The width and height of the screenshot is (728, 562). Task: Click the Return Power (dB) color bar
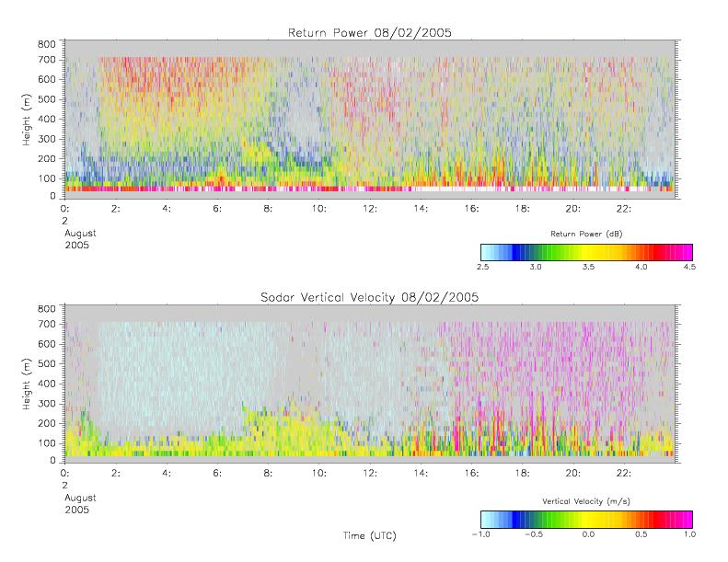click(586, 252)
